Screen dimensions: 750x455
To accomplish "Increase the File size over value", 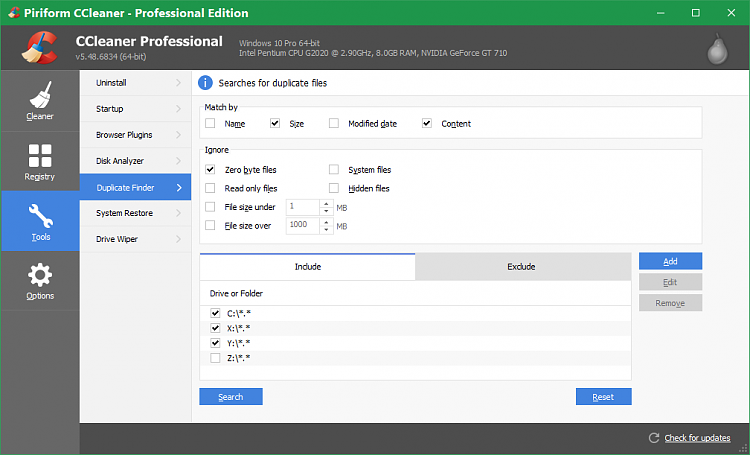I will coord(326,222).
